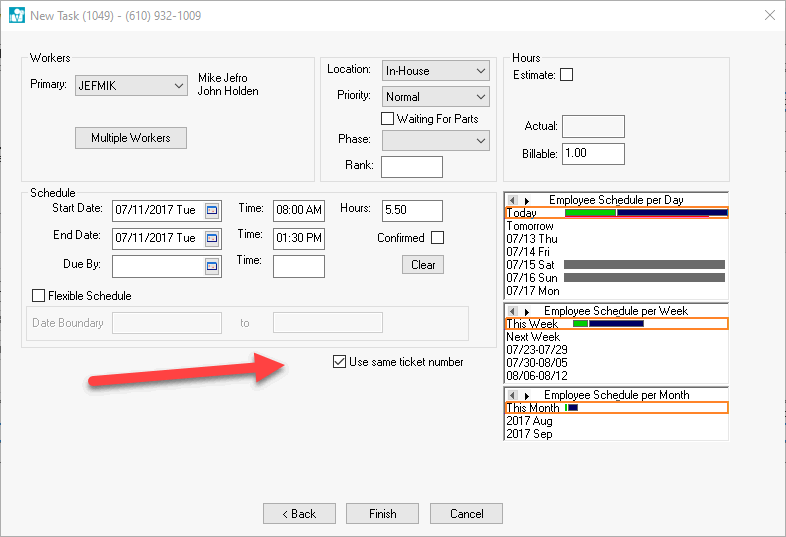Go to next week in Employee Schedule per Week
The image size is (786, 537).
pos(527,312)
